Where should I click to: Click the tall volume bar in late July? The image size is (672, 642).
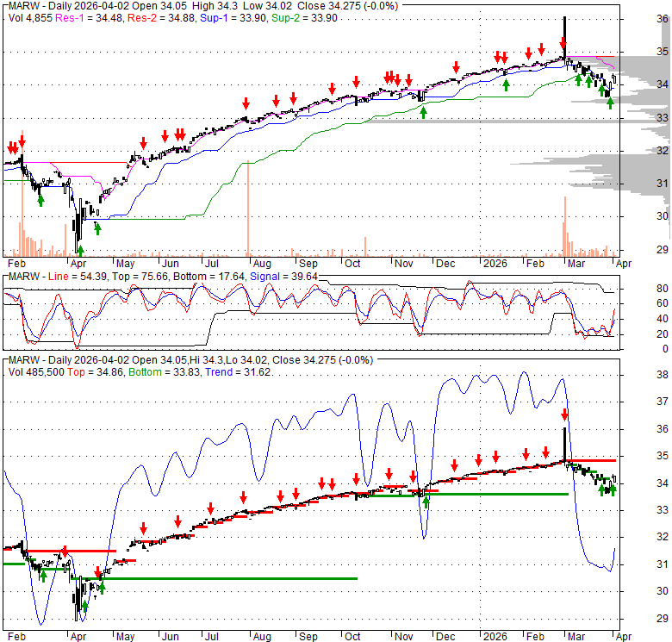pos(248,207)
